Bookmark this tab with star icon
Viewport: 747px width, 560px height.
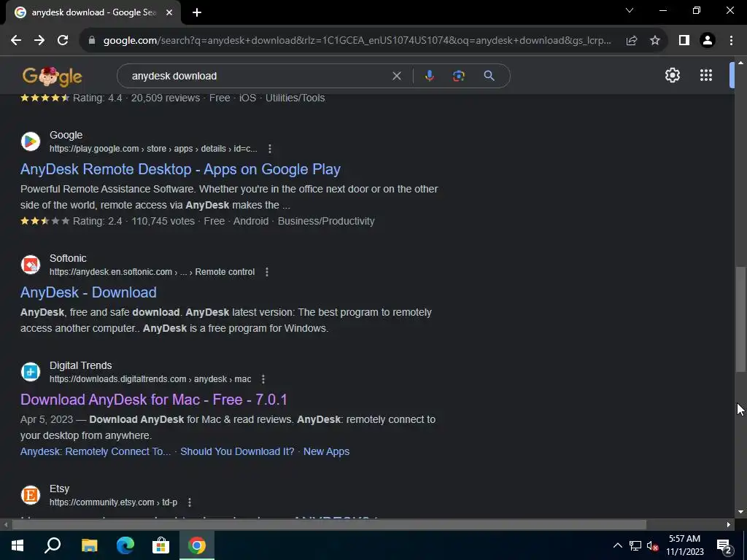[655, 41]
